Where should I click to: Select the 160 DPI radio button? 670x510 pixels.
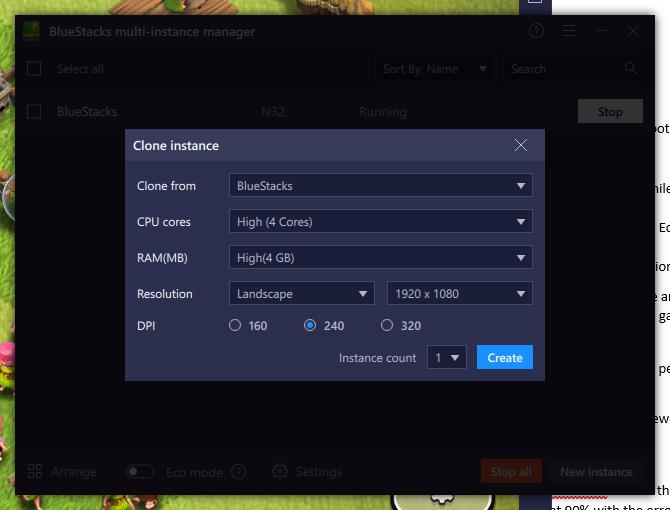(x=235, y=325)
